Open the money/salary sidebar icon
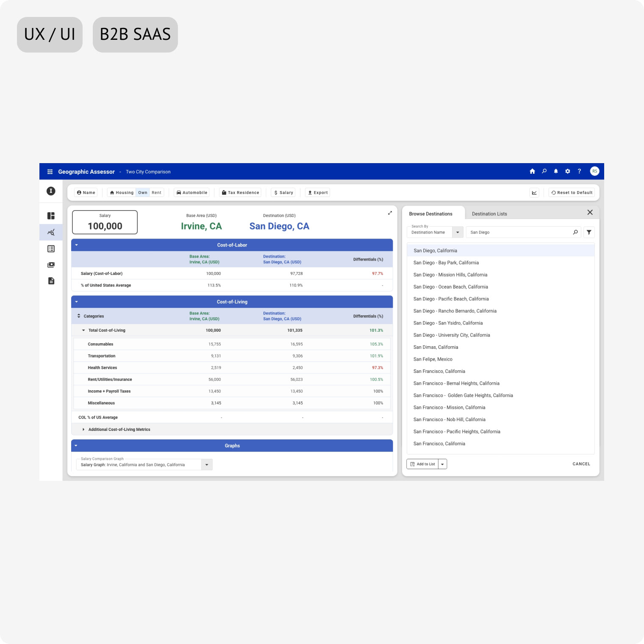This screenshot has height=644, width=644. tap(51, 265)
